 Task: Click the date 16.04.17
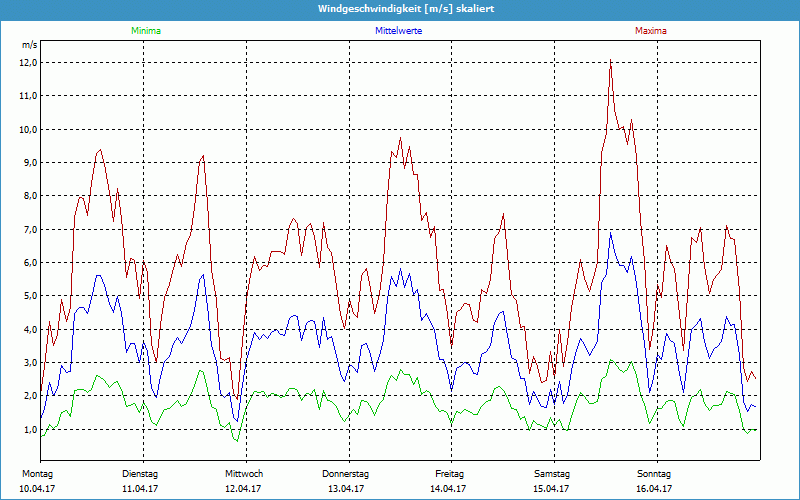[654, 489]
